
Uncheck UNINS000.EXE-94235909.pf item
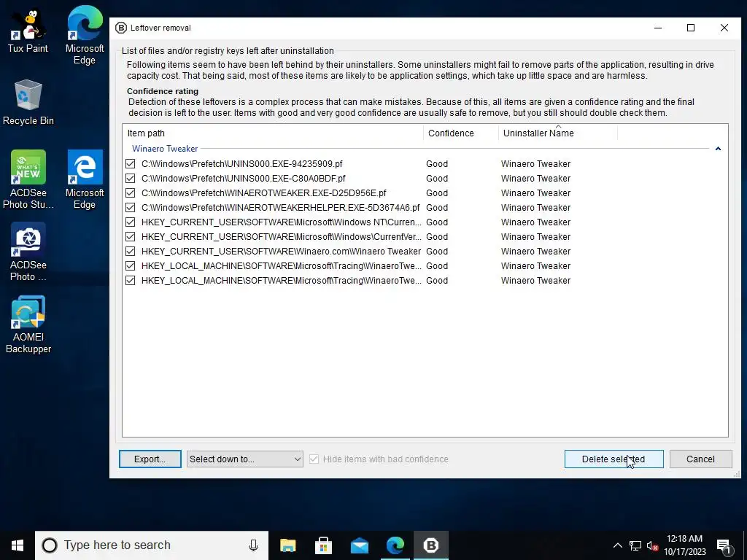[130, 164]
